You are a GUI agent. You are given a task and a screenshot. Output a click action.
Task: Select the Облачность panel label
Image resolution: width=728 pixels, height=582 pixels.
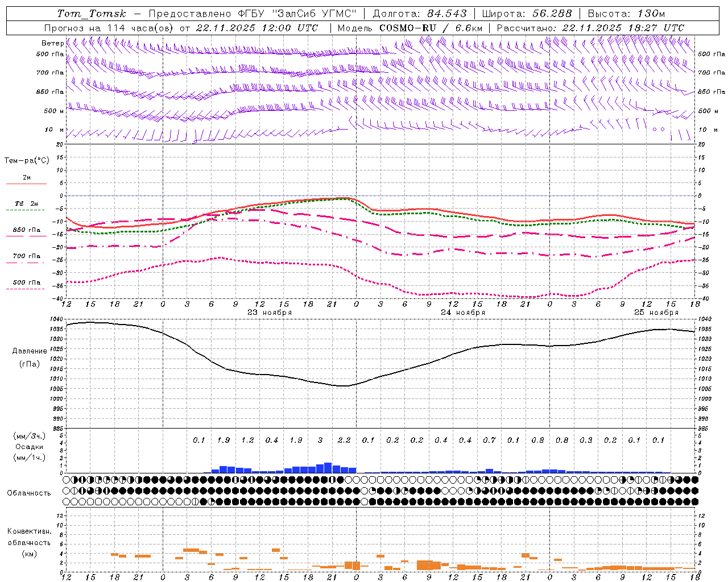tap(29, 493)
